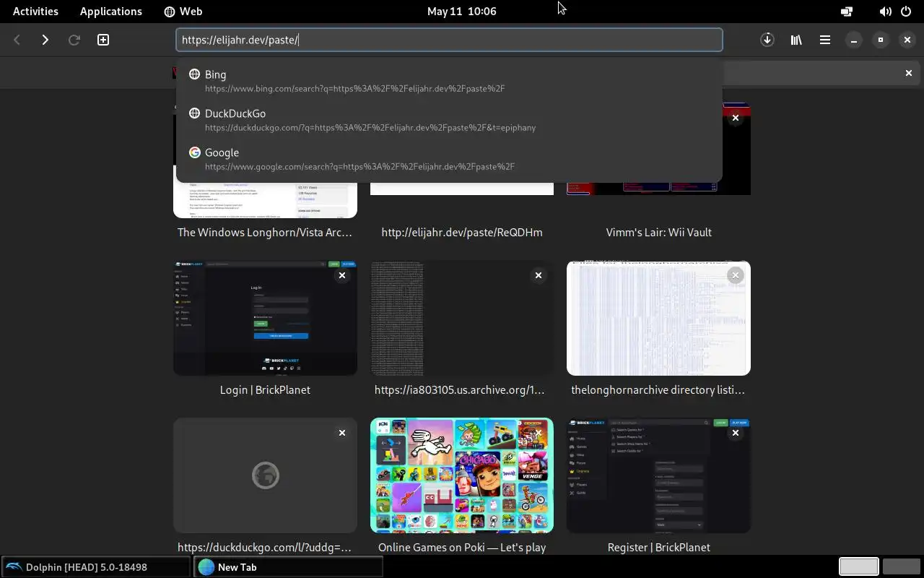
Task: Click the power icon in top bar
Action: pos(906,12)
